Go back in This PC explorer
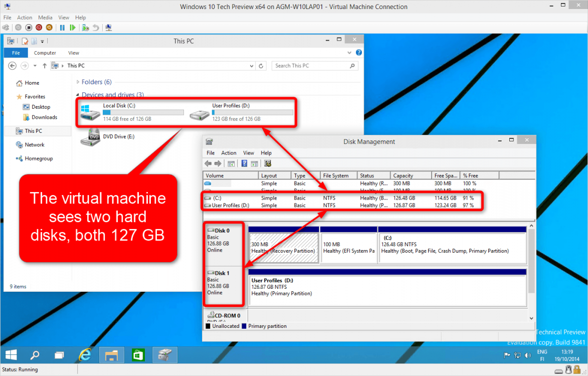The width and height of the screenshot is (588, 376). click(x=12, y=66)
